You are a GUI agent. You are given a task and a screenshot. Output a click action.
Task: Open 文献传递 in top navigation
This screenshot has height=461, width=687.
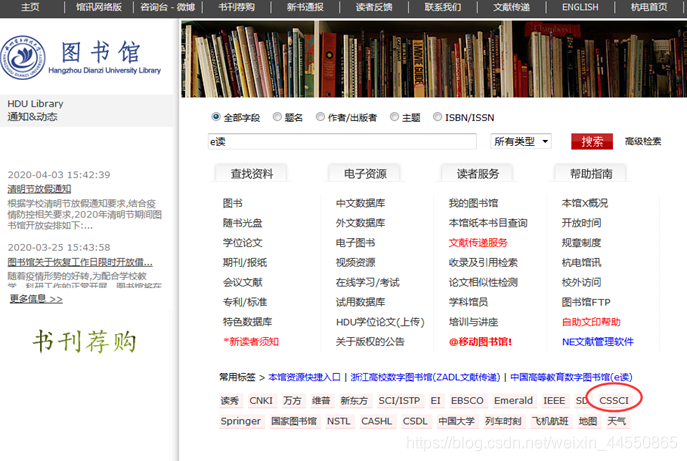[x=511, y=7]
